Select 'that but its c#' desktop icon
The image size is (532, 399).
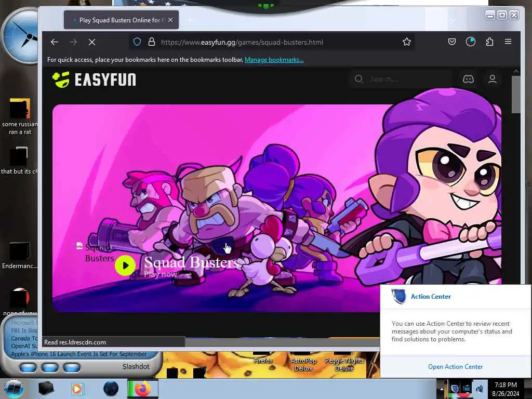click(19, 161)
